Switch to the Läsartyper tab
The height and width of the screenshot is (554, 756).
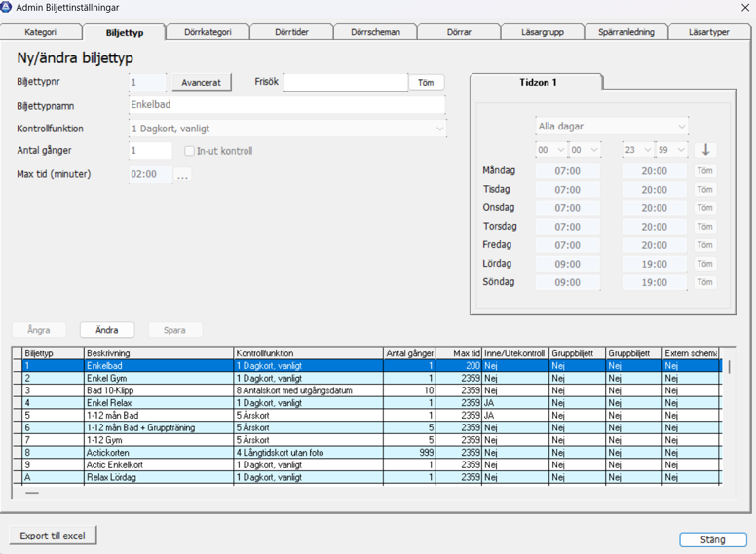709,32
